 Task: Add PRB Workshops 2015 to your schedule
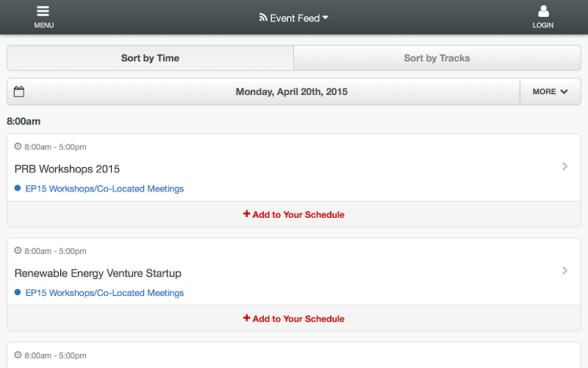coord(294,214)
